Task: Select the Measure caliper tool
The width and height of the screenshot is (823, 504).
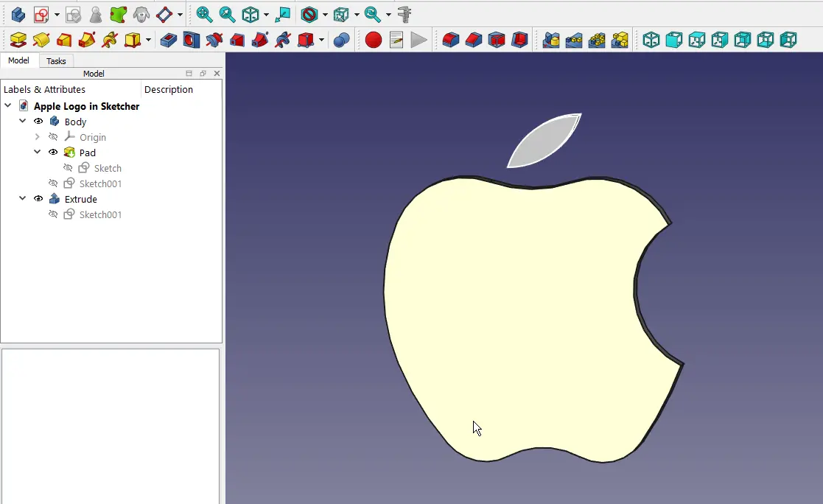Action: (405, 14)
